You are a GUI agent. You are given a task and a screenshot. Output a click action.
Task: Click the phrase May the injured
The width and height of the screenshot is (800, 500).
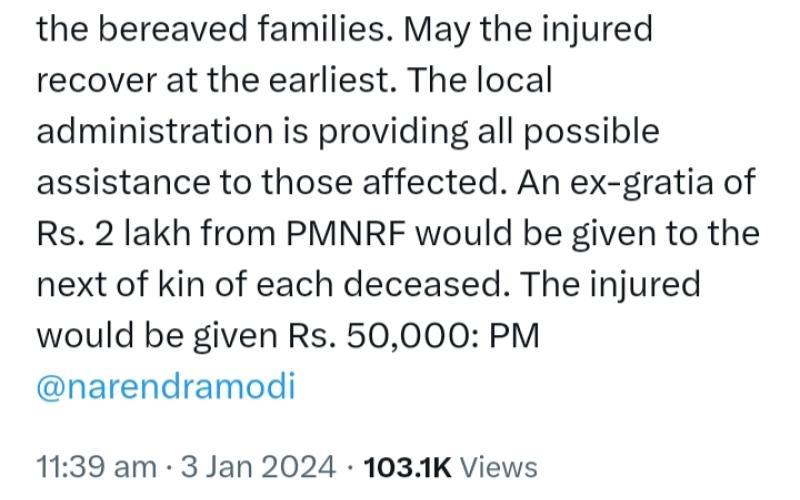click(x=528, y=30)
